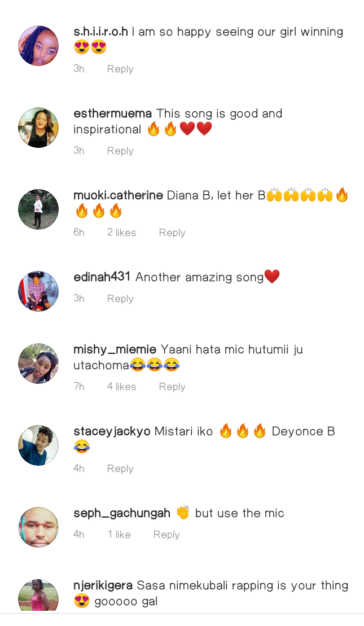Open s.h.i.i.r.o.h profile picture
This screenshot has height=626, width=364.
tap(38, 46)
